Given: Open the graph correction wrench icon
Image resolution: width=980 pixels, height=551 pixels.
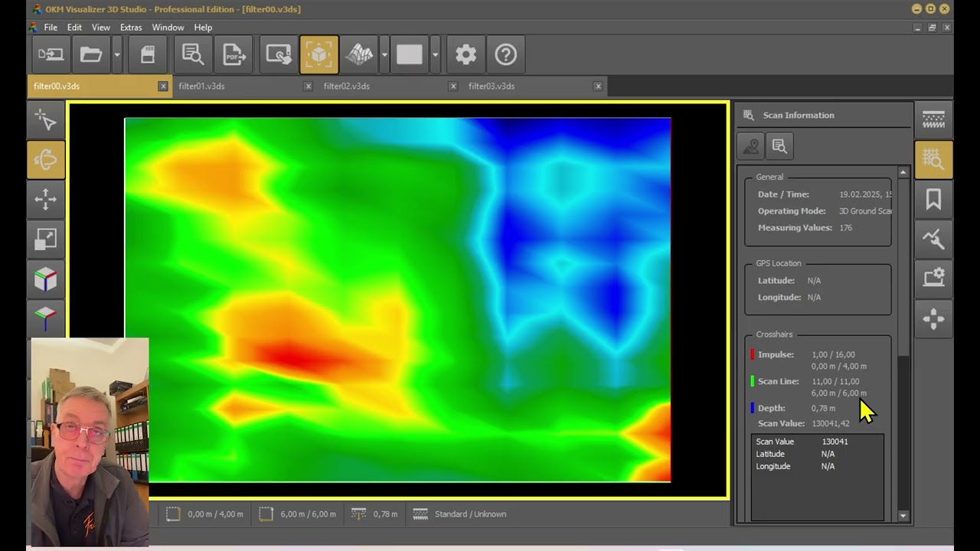Looking at the screenshot, I should click(x=933, y=240).
